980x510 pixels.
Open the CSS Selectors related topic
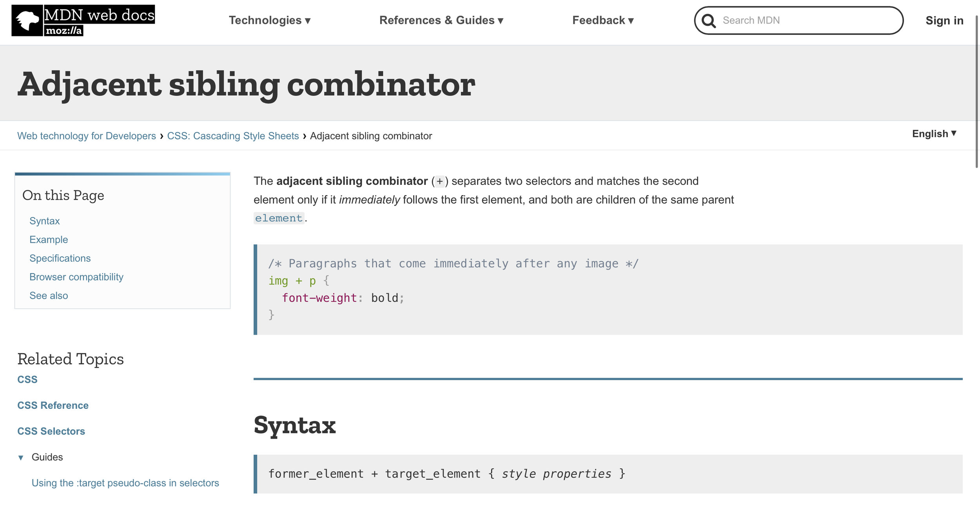(51, 431)
